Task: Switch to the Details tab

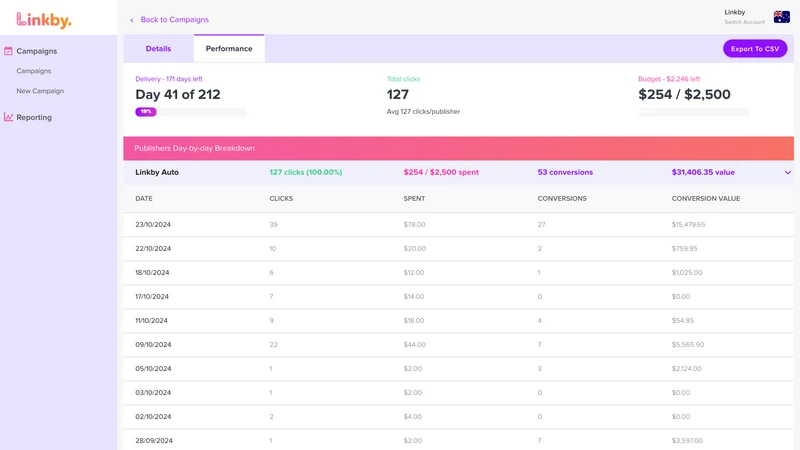Action: 158,48
